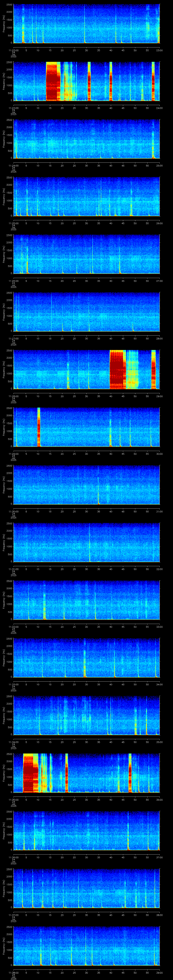Click the 15 second tick under 11:36:00 spectrogram

(50, 858)
